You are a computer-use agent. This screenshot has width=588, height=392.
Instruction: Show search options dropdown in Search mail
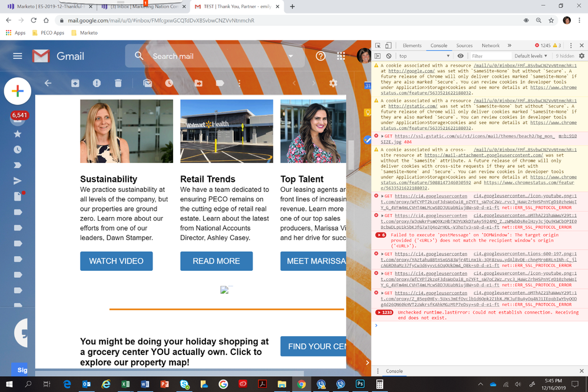pyautogui.click(x=291, y=56)
